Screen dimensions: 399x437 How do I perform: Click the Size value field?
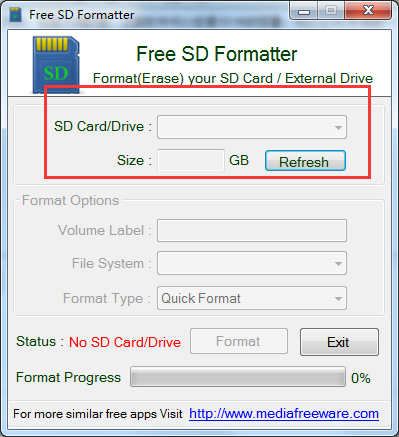click(191, 160)
